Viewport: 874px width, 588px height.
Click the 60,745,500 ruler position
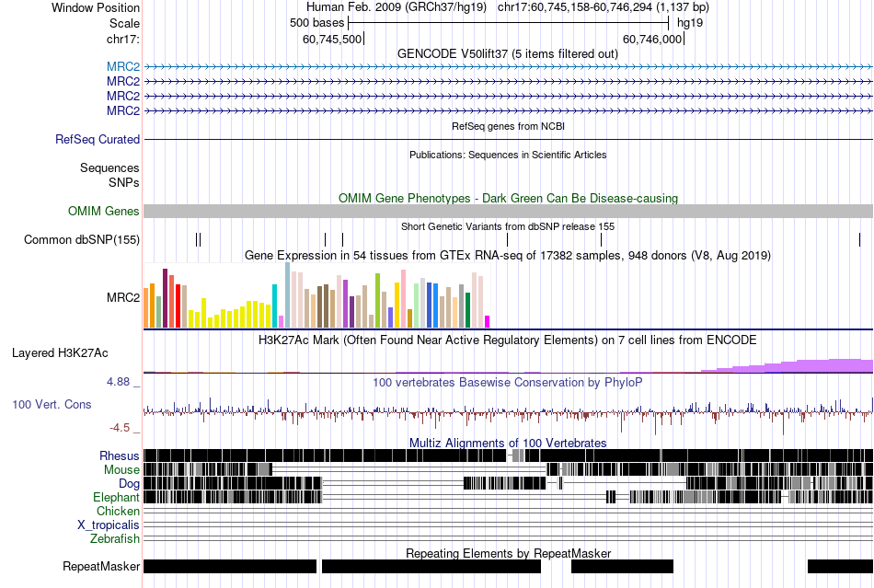tap(332, 39)
